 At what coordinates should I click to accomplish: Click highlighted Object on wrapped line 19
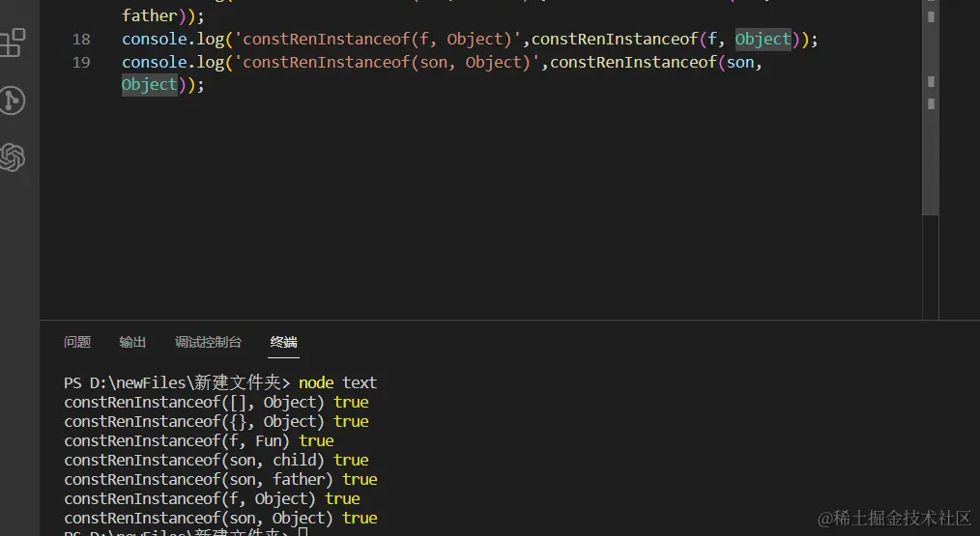point(150,84)
